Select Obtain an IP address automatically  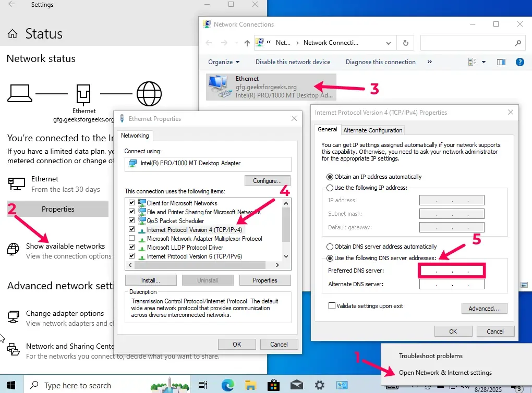330,177
